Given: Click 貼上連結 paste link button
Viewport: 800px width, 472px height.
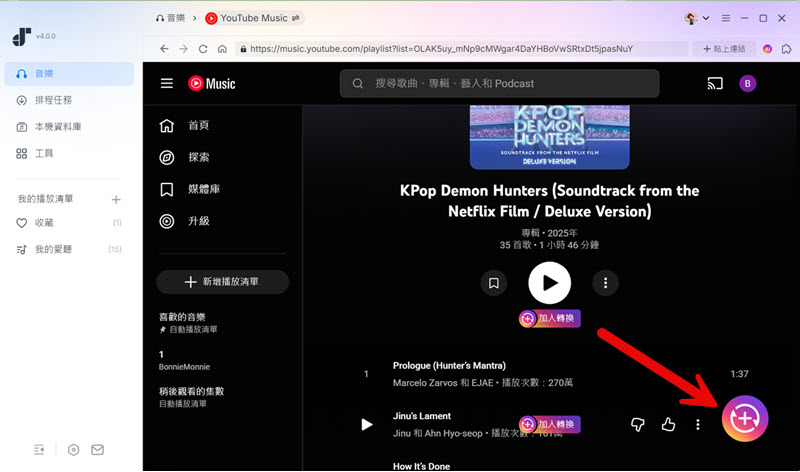Looking at the screenshot, I should [x=724, y=49].
